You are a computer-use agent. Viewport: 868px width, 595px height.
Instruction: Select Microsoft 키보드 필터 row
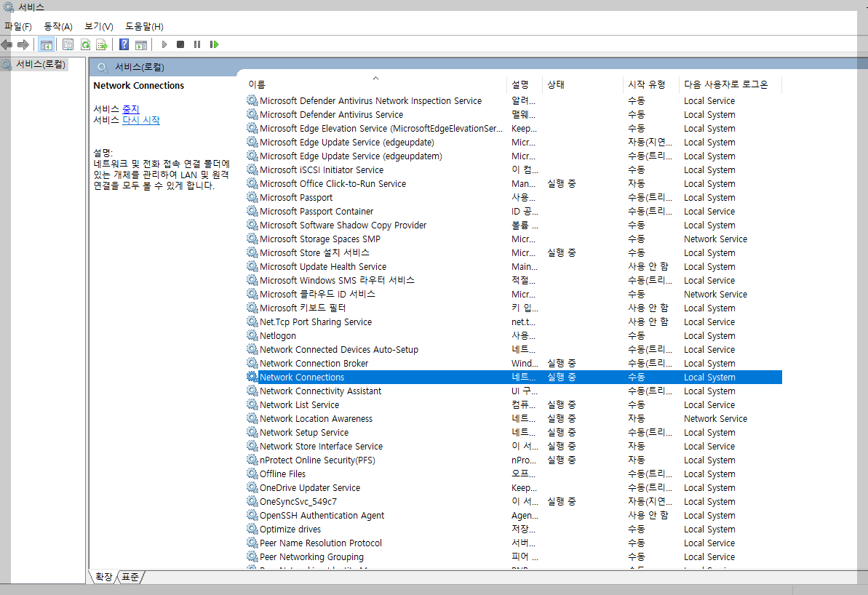point(513,308)
